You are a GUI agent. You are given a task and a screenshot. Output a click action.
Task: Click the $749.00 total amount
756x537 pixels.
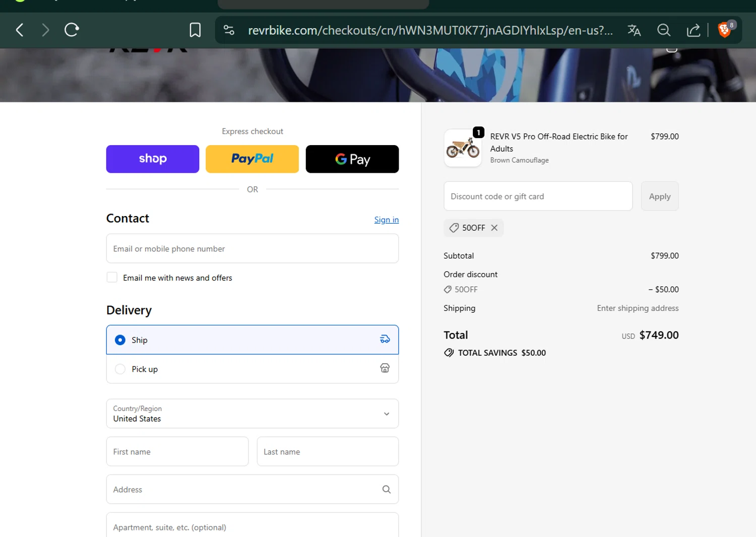(x=659, y=335)
